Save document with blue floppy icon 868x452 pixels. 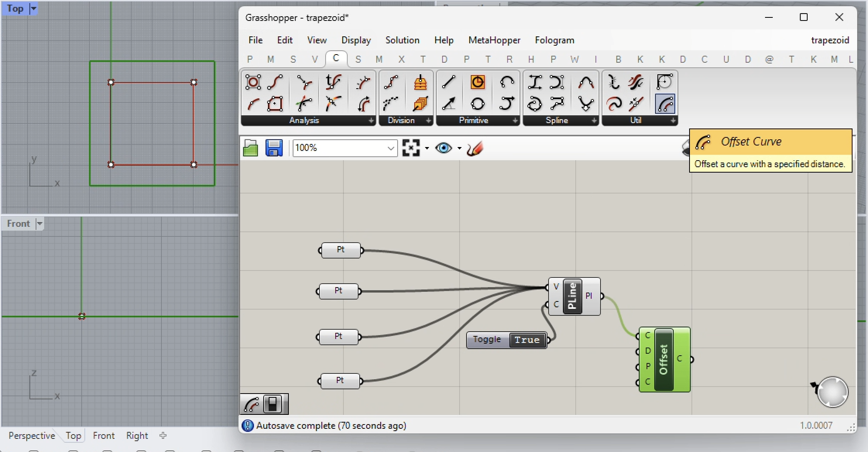tap(274, 148)
